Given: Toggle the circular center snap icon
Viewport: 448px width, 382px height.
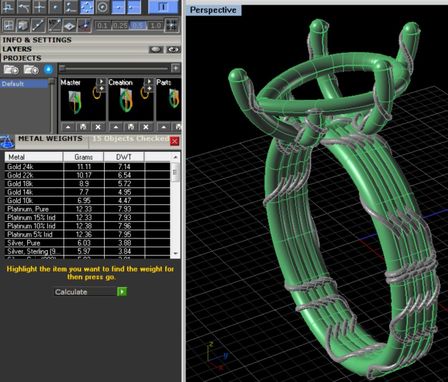Looking at the screenshot, I should (103, 7).
